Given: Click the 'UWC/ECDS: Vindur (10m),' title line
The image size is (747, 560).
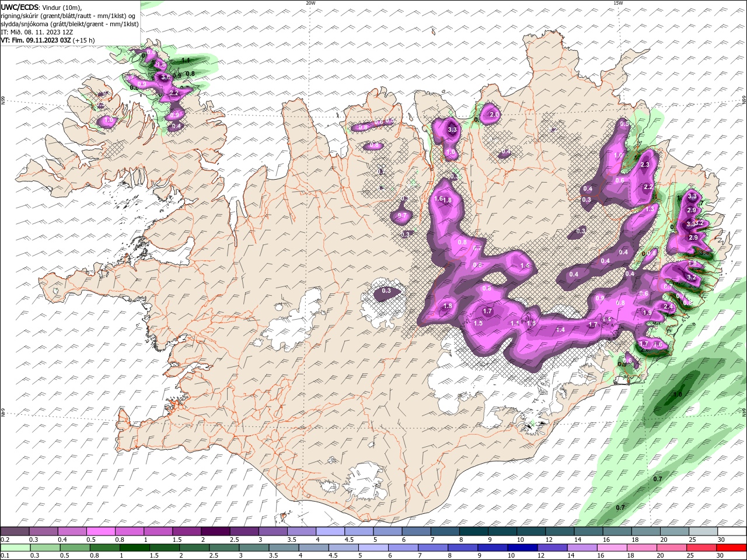Looking at the screenshot, I should coord(41,7).
